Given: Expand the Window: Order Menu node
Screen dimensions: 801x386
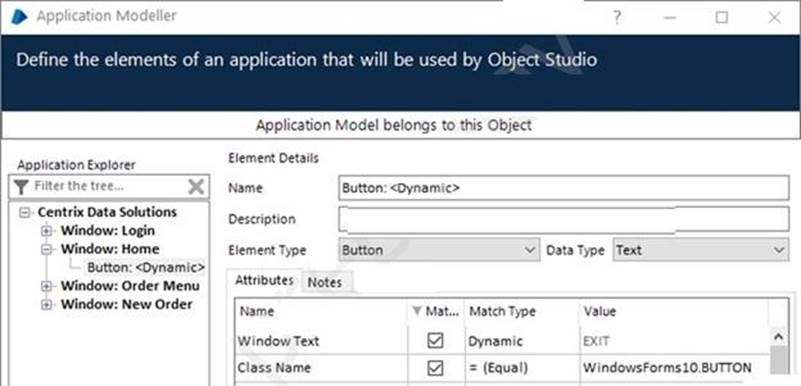Looking at the screenshot, I should click(x=46, y=286).
